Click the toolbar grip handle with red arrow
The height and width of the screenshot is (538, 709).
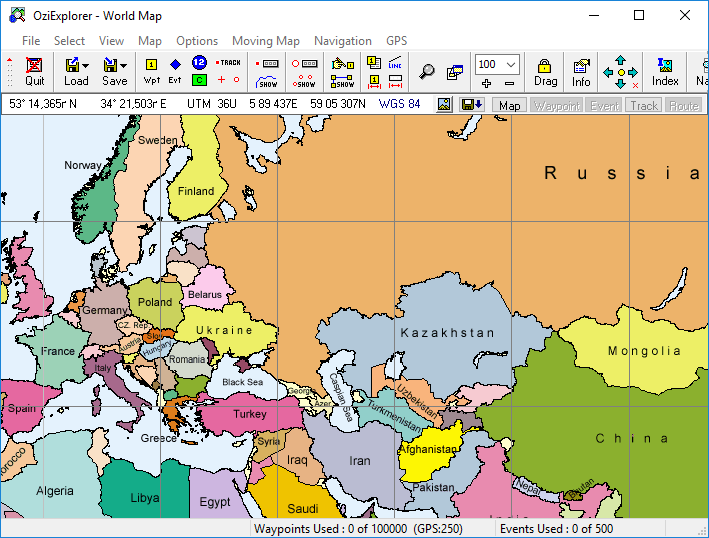(9, 72)
